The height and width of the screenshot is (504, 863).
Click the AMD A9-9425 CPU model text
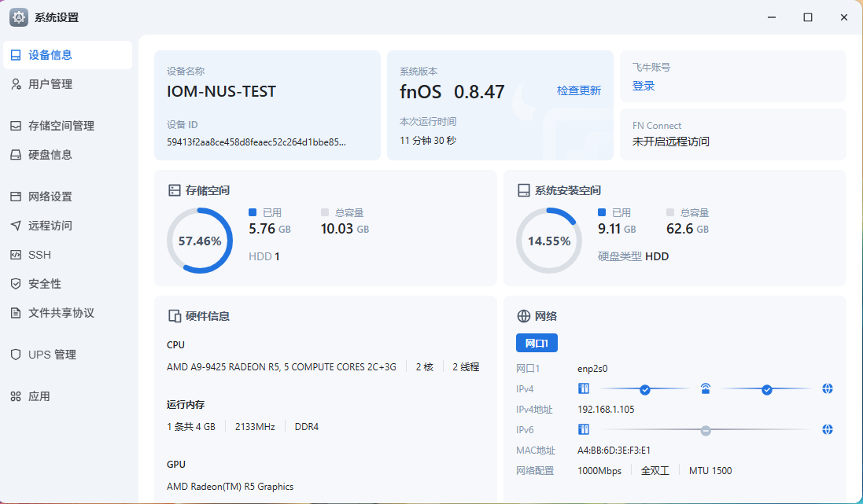282,367
